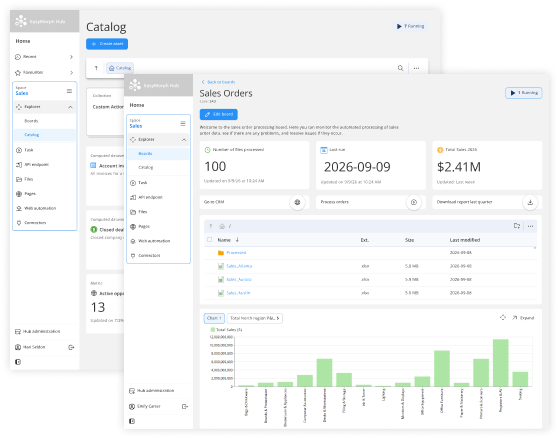
Task: Click Download report last quarter icon
Action: pyautogui.click(x=530, y=202)
